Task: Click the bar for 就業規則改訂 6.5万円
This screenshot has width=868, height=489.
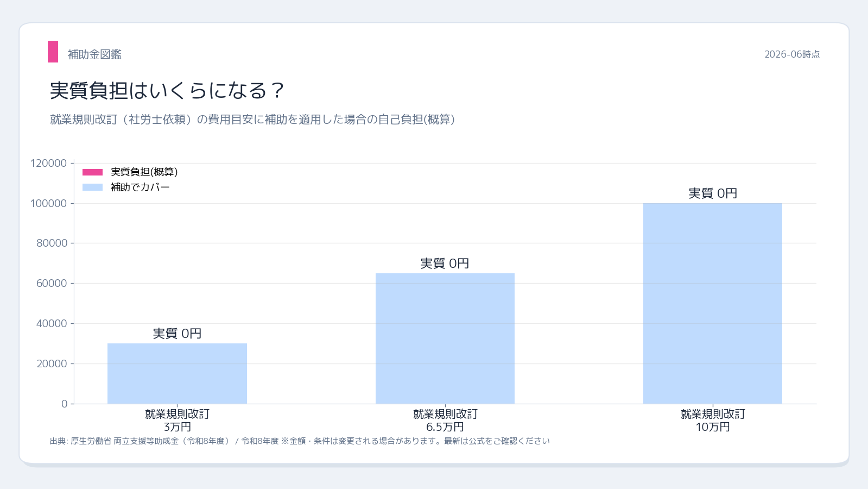Action: point(445,338)
